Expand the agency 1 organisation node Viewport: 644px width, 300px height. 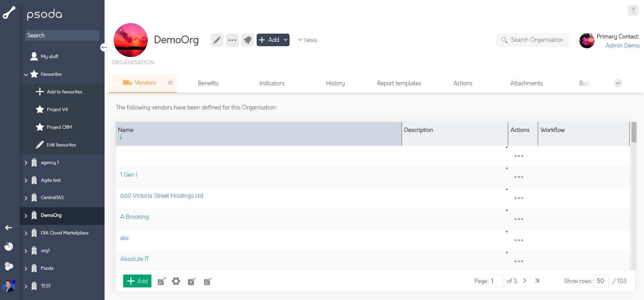click(x=26, y=163)
